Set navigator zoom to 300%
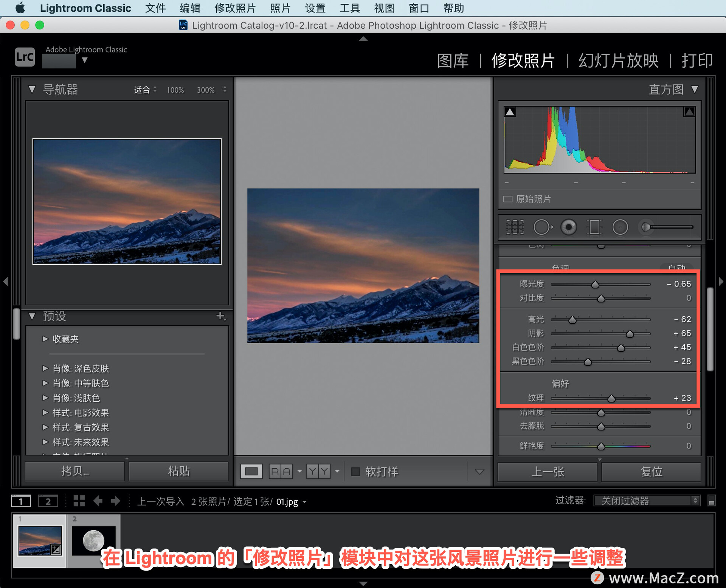726x588 pixels. click(206, 90)
